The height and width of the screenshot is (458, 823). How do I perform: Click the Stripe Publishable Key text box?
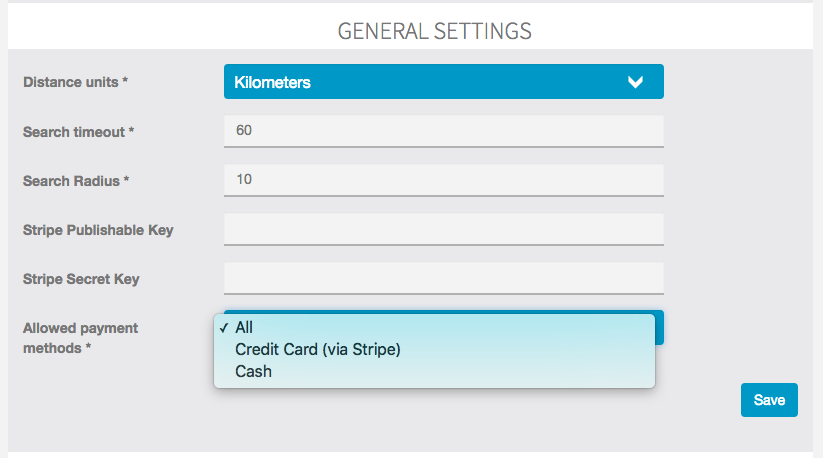pyautogui.click(x=443, y=229)
